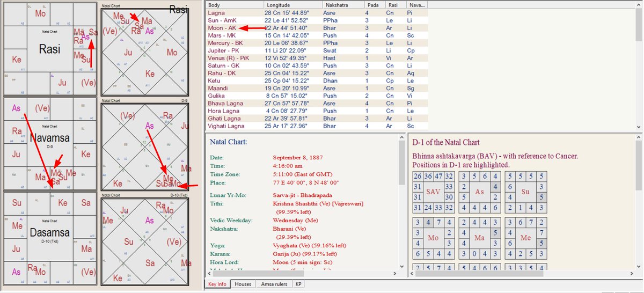Screen dimensions: 644x293
Task: Click left arrow of Natal Chart info horizontal scrollbar
Action: [x=210, y=274]
